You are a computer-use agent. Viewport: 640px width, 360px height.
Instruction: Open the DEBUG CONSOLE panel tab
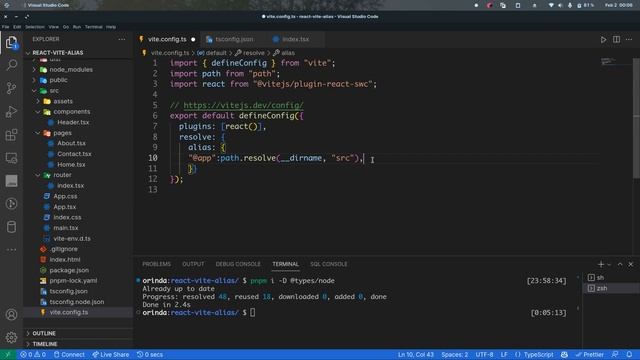(x=238, y=264)
